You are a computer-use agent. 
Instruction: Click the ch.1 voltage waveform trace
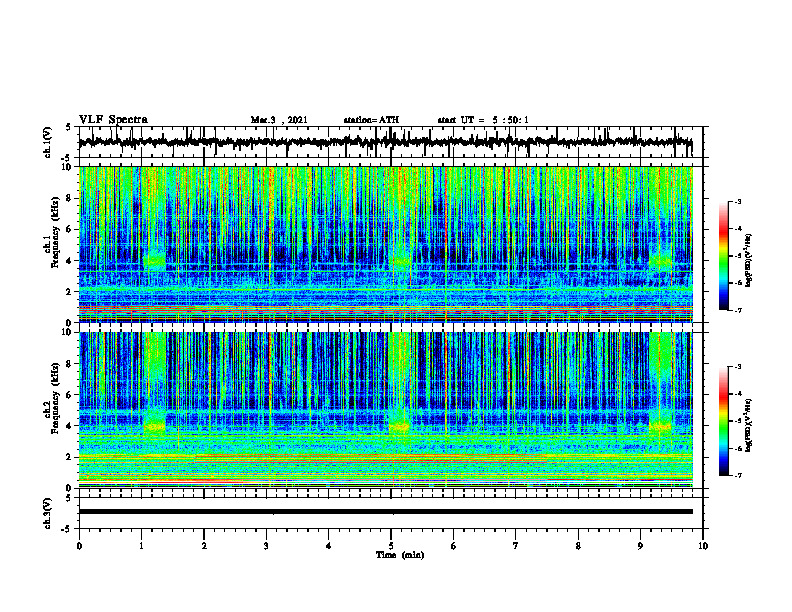click(x=385, y=142)
